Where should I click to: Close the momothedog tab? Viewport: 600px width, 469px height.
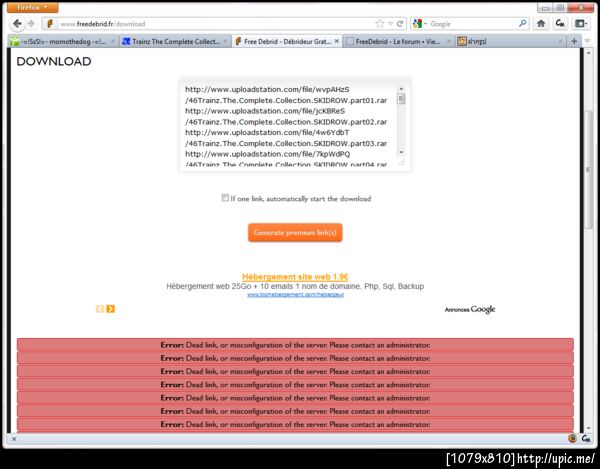113,41
